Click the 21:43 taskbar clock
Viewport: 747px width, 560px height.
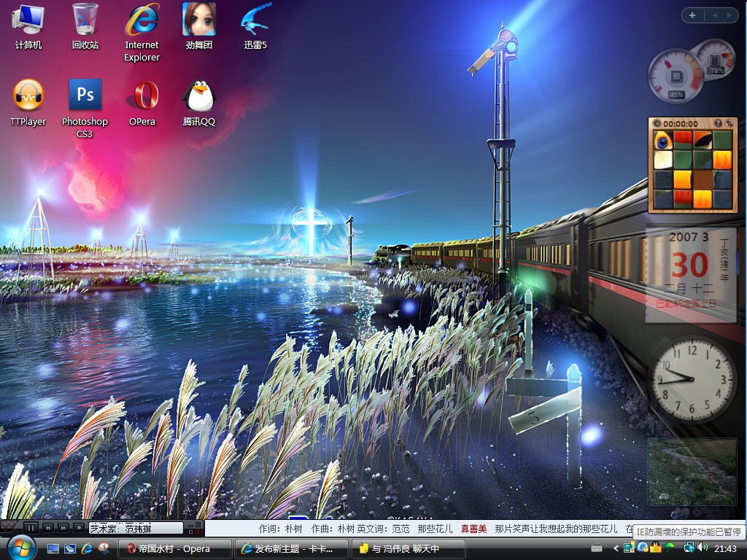point(725,548)
